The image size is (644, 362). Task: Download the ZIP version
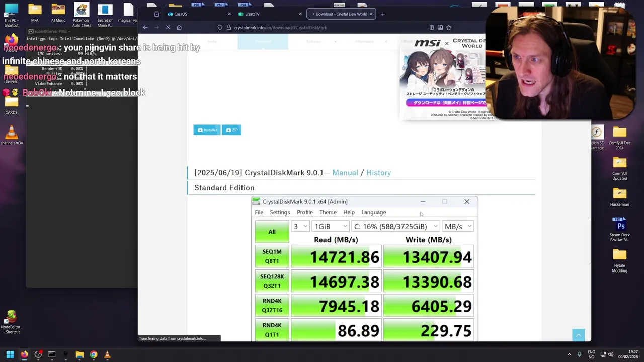(231, 130)
